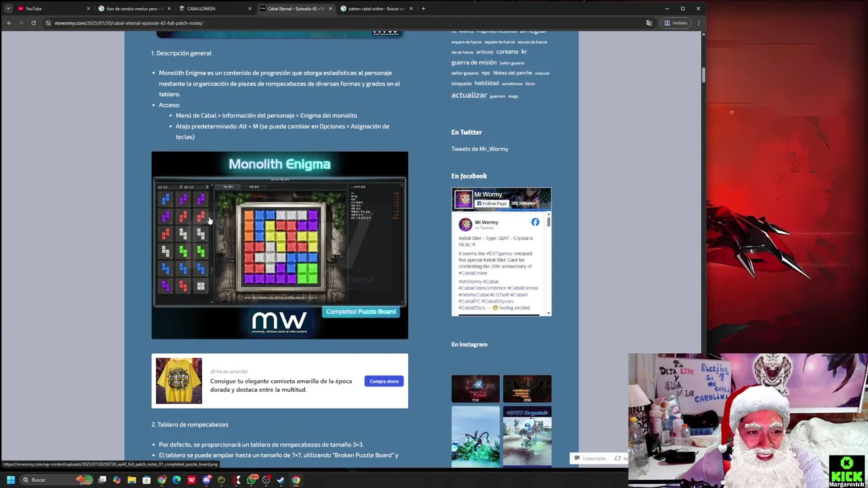The width and height of the screenshot is (868, 488).
Task: Open the Instagram thumbnail with blue QW7 bike
Action: tap(527, 436)
